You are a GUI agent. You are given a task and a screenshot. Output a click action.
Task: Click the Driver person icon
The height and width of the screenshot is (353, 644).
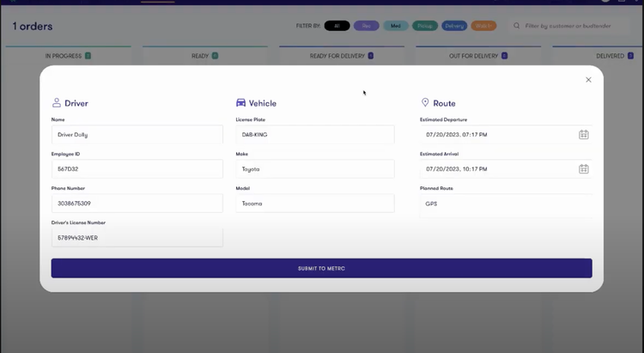pyautogui.click(x=57, y=103)
